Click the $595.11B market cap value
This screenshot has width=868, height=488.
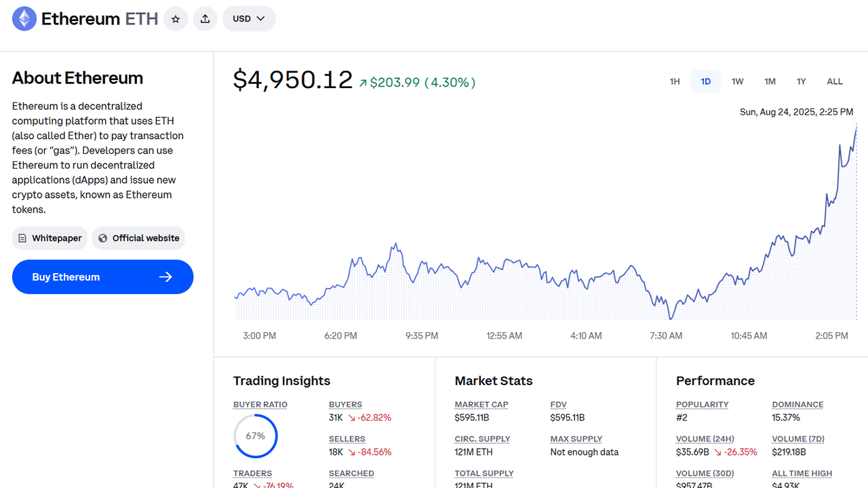[472, 418]
